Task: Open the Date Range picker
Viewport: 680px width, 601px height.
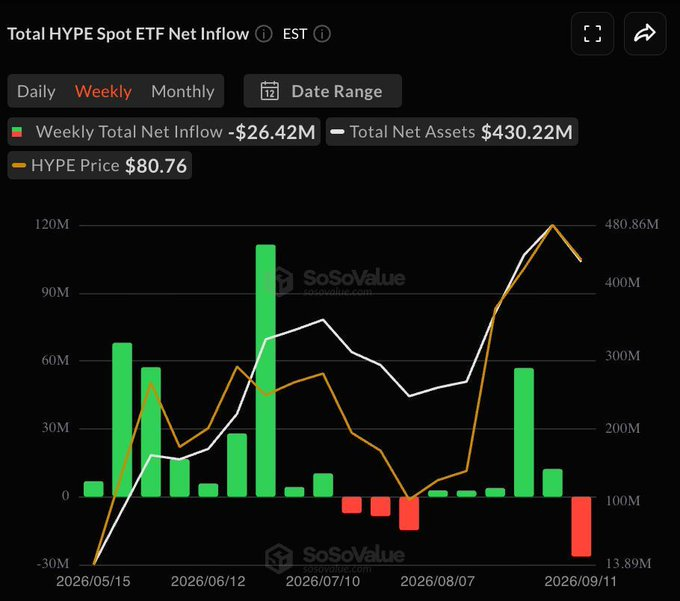Action: pos(323,91)
